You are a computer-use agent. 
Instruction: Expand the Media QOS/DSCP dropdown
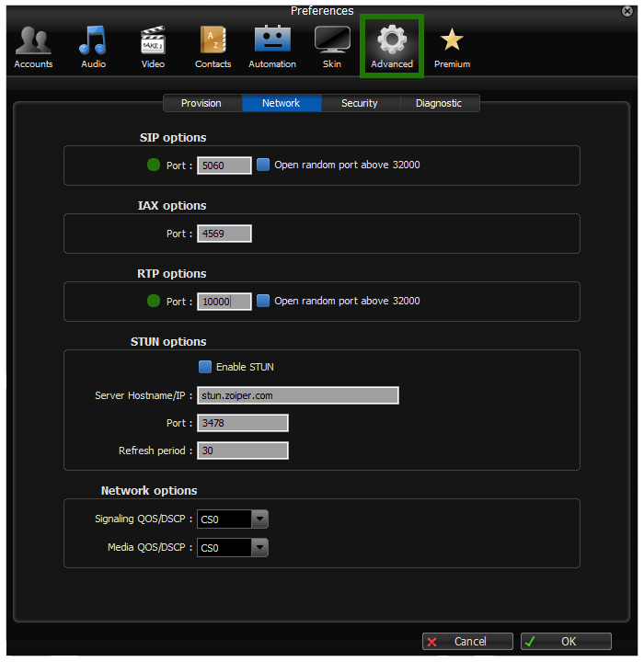(x=259, y=548)
